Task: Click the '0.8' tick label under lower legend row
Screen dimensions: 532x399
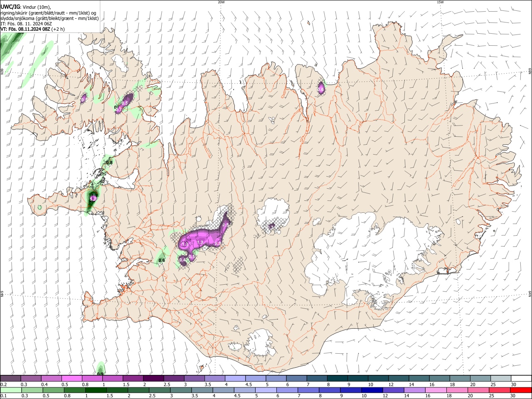Action: pos(67,396)
